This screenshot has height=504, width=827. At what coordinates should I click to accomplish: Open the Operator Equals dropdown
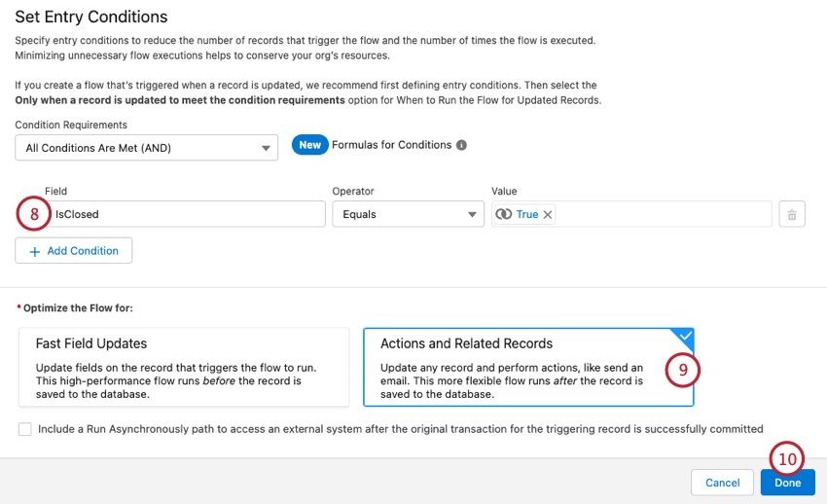(407, 214)
